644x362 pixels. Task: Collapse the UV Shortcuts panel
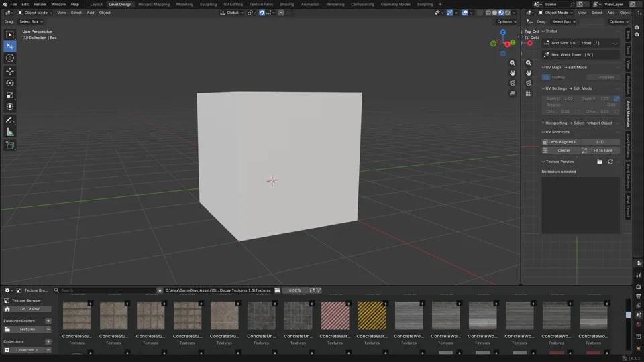click(x=543, y=132)
